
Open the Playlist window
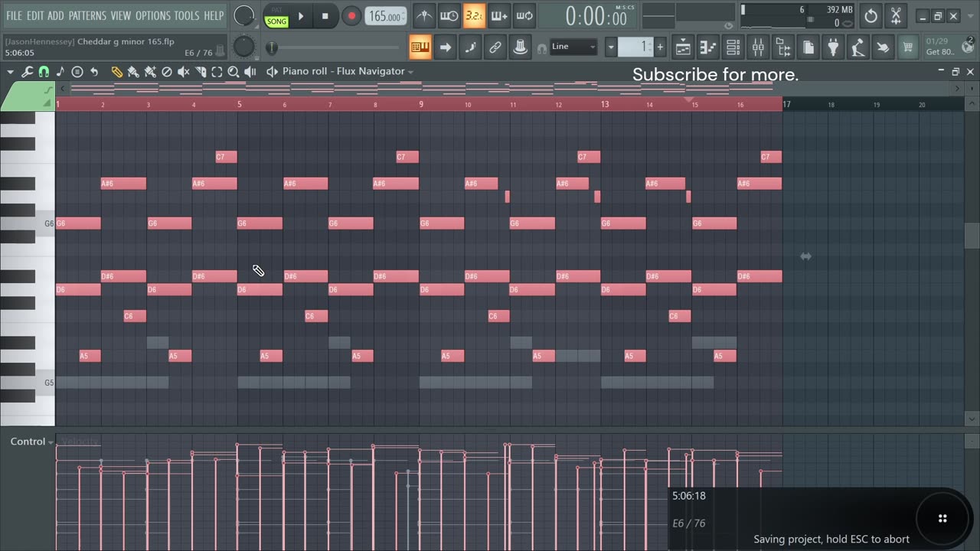coord(683,47)
